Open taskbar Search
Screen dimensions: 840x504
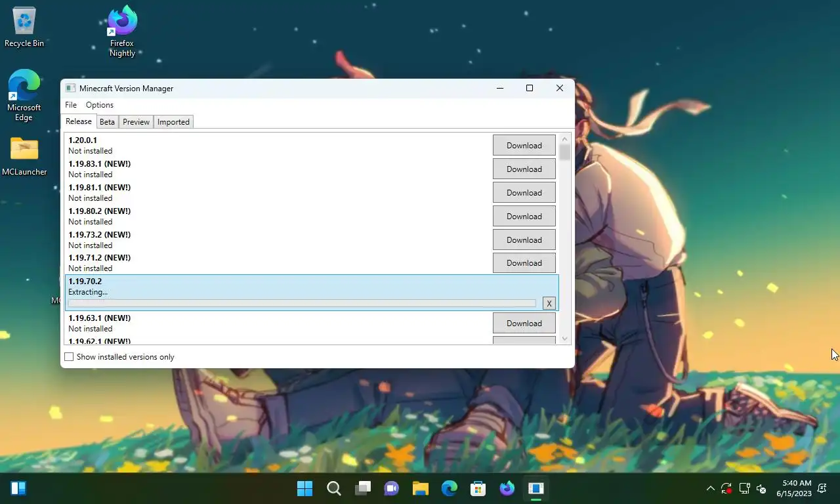tap(333, 488)
